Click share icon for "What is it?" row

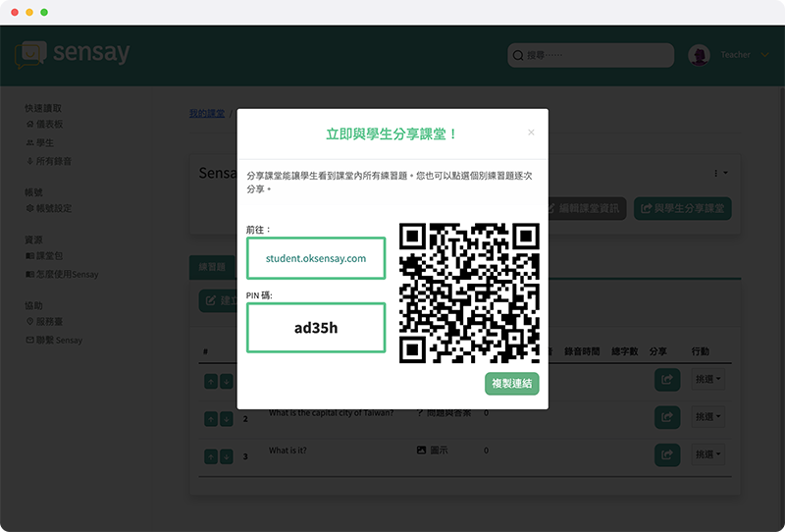667,454
